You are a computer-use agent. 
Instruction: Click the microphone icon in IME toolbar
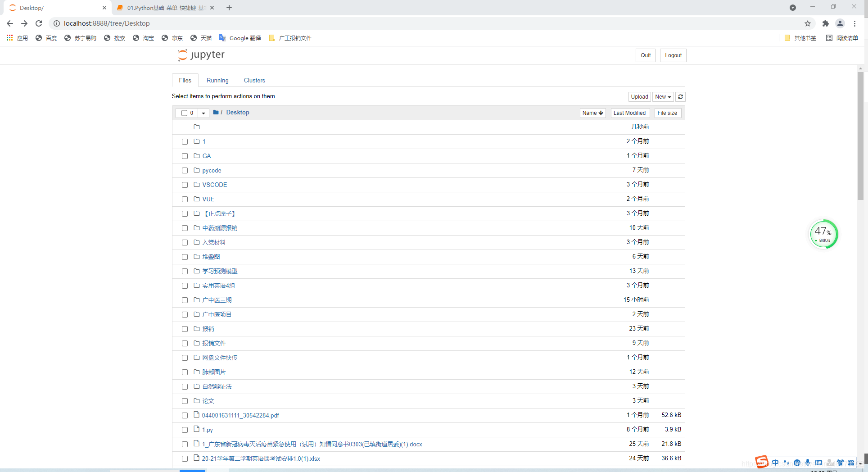[x=808, y=463]
